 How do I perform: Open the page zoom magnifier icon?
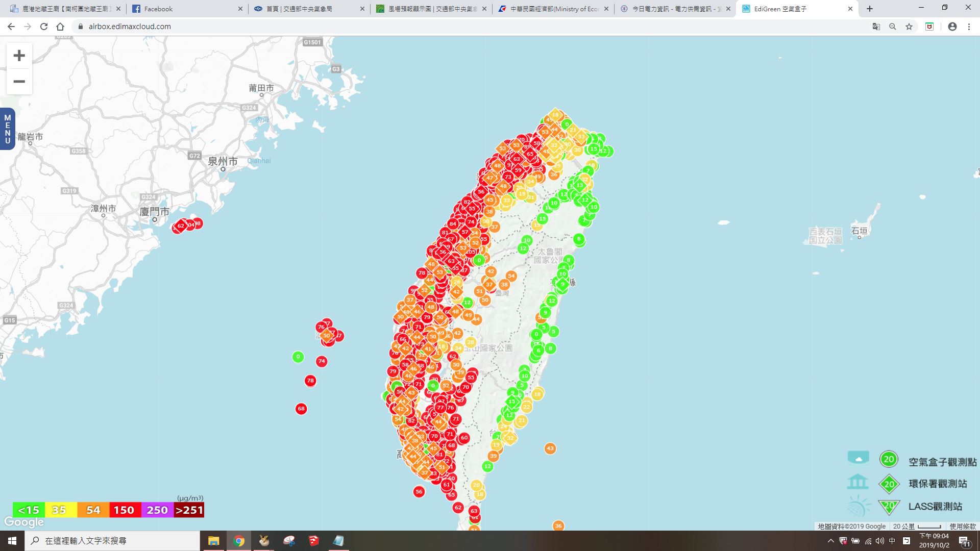point(893,27)
